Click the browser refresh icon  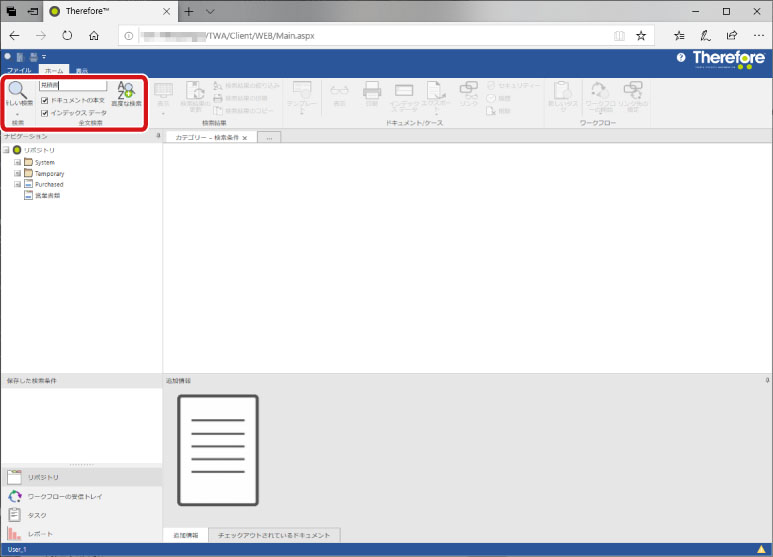tap(67, 35)
